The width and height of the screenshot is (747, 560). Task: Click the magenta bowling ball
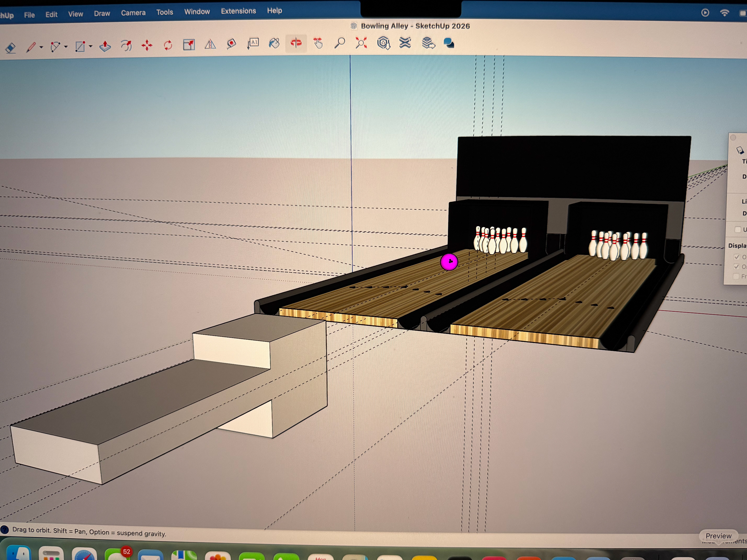point(449,262)
